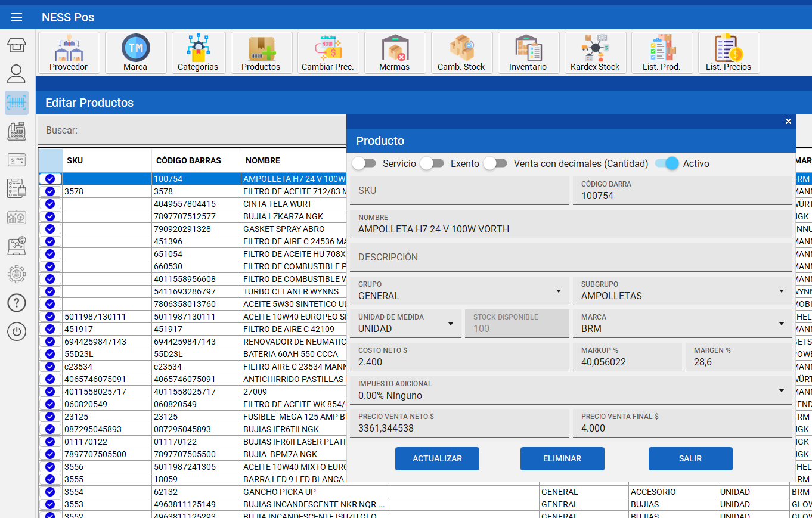The width and height of the screenshot is (812, 518).
Task: Click the PRECIO VENTA FINAL $ field
Action: pos(683,424)
